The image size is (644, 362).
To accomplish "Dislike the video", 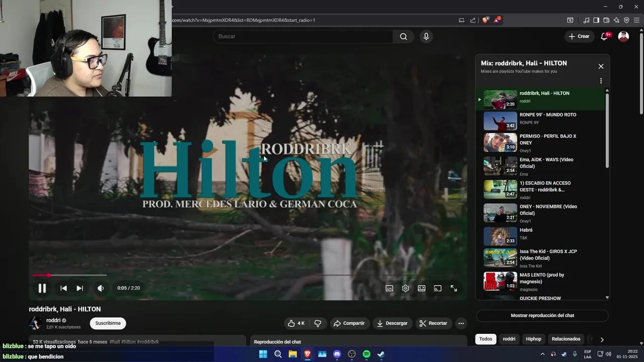I will click(x=317, y=323).
